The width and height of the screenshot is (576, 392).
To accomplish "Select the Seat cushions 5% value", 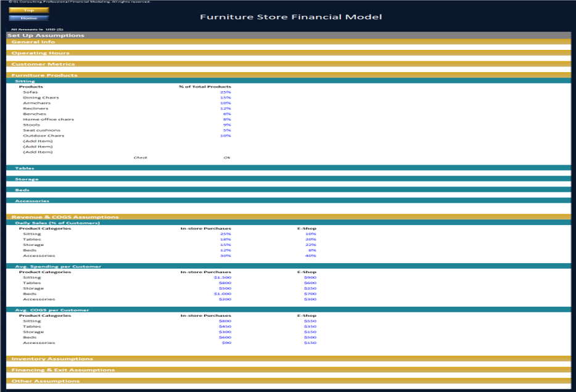I will [227, 130].
